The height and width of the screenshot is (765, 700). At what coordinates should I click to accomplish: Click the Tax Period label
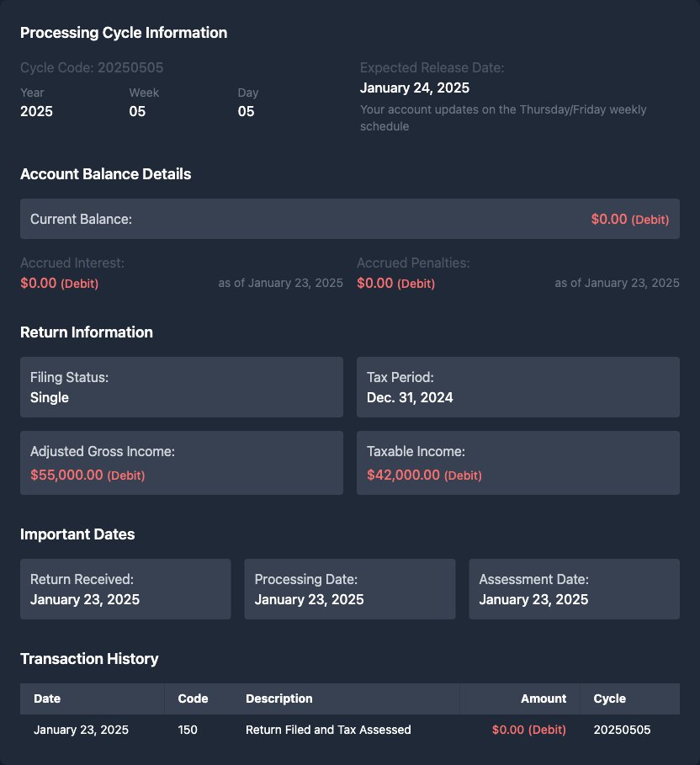click(400, 377)
